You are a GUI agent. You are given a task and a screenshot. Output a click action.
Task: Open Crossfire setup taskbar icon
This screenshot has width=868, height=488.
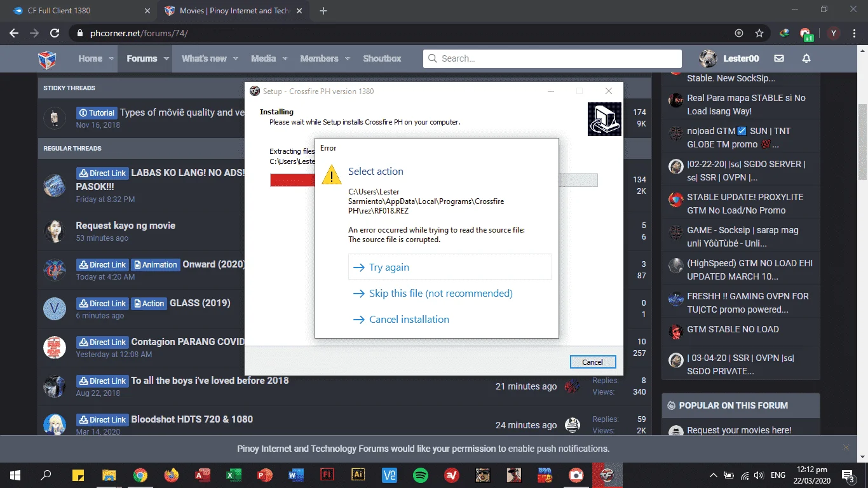[x=607, y=475]
